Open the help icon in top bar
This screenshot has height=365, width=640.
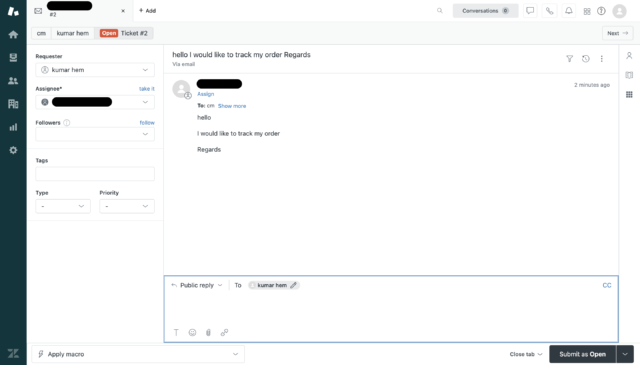click(601, 11)
